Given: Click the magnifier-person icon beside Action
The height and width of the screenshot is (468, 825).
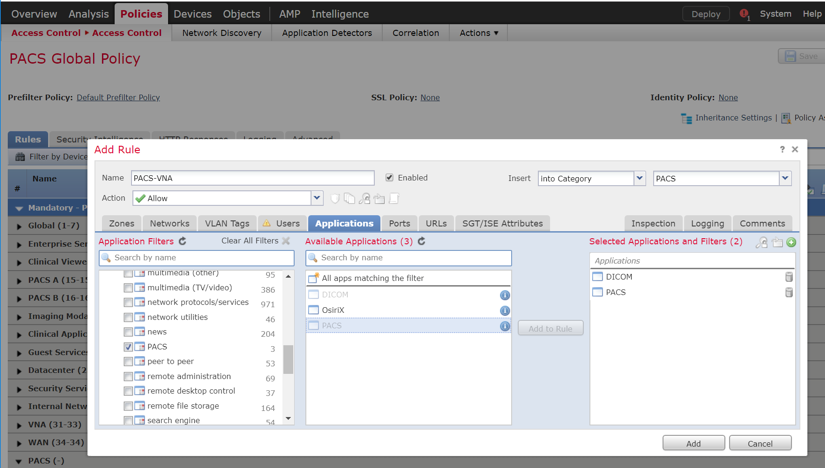Looking at the screenshot, I should coord(364,198).
